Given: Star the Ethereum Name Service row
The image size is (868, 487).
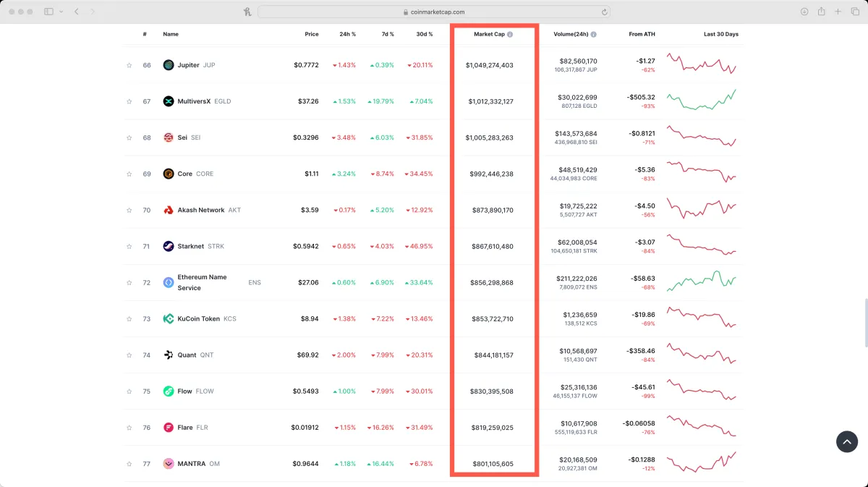Looking at the screenshot, I should (129, 282).
